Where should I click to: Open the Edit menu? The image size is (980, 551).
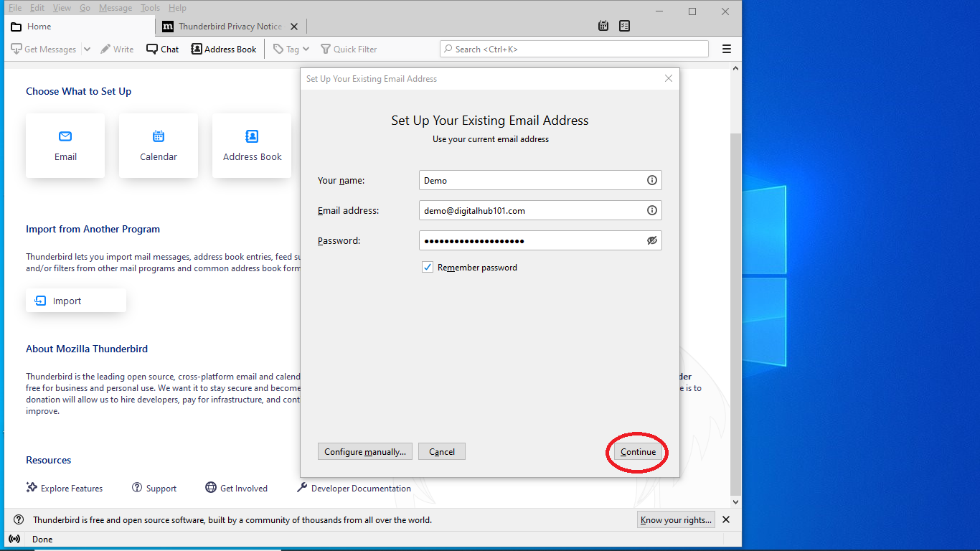coord(37,8)
